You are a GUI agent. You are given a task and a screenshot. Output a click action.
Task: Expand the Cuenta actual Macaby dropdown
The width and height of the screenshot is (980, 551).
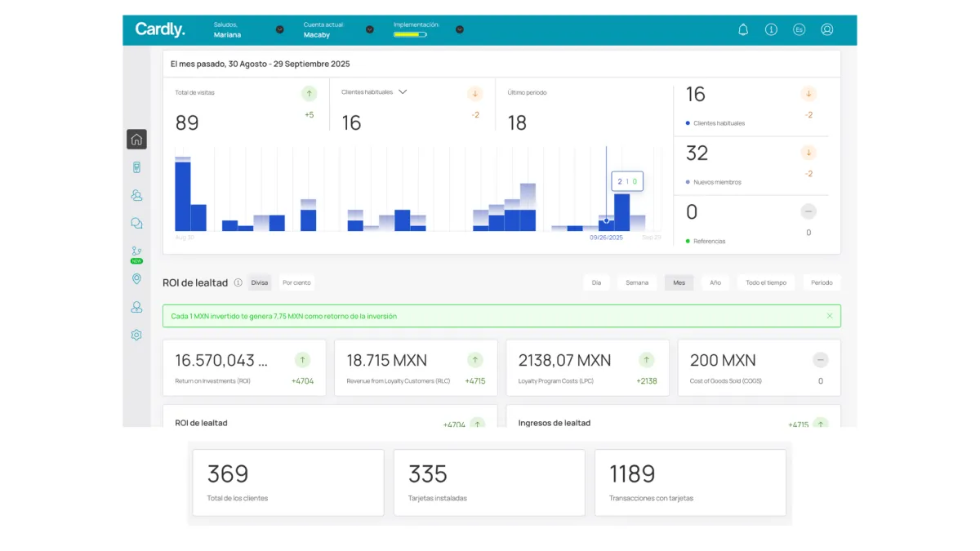tap(369, 29)
